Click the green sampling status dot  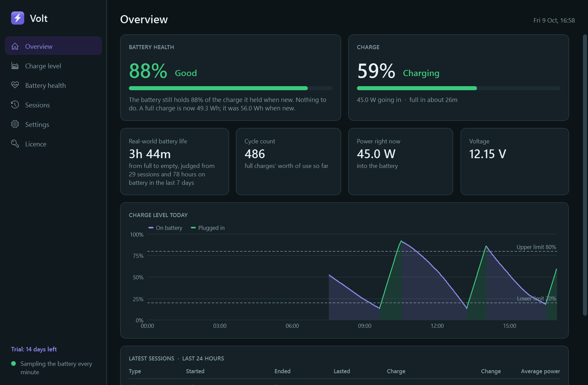click(x=13, y=363)
